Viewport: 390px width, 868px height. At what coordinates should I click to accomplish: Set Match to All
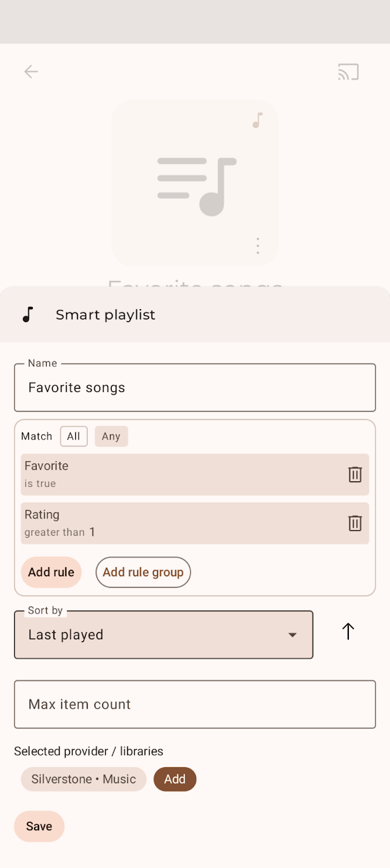coord(74,436)
